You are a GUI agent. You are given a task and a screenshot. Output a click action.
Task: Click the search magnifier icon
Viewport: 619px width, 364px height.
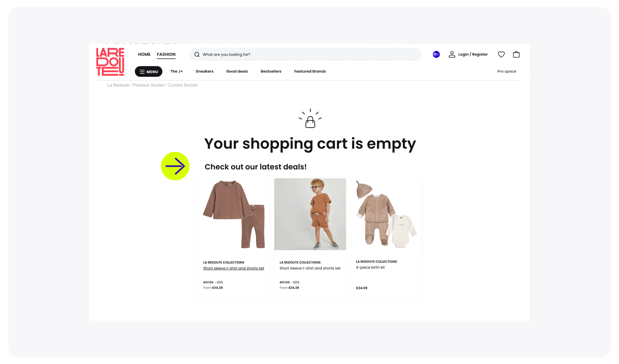coord(197,54)
